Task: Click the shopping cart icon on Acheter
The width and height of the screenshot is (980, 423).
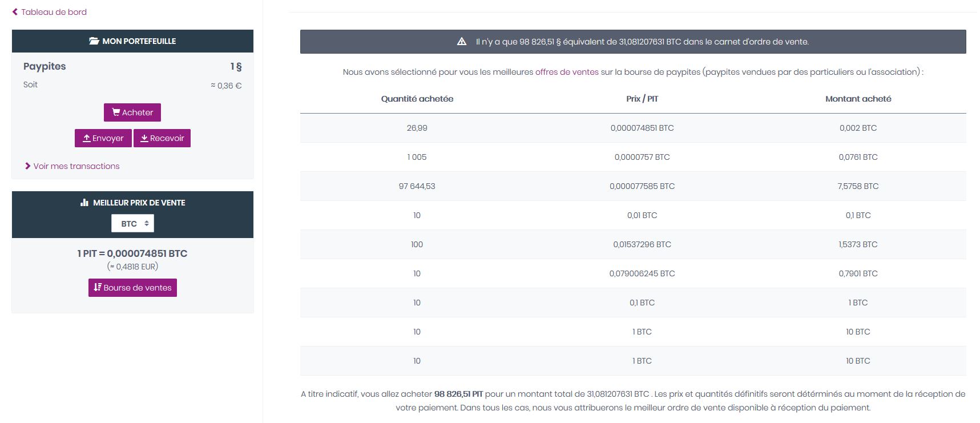Action: pyautogui.click(x=116, y=112)
